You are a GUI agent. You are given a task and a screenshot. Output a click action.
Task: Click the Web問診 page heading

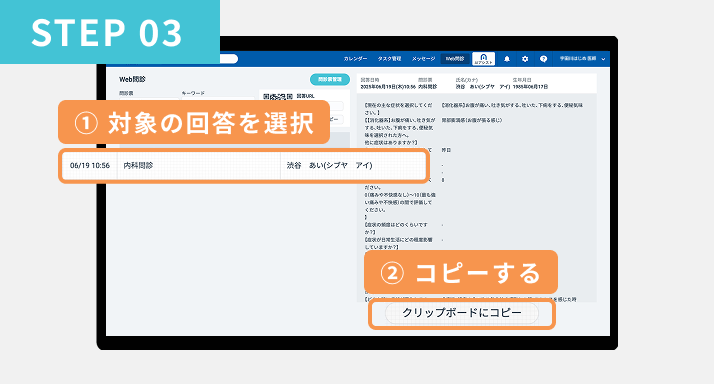(x=132, y=79)
